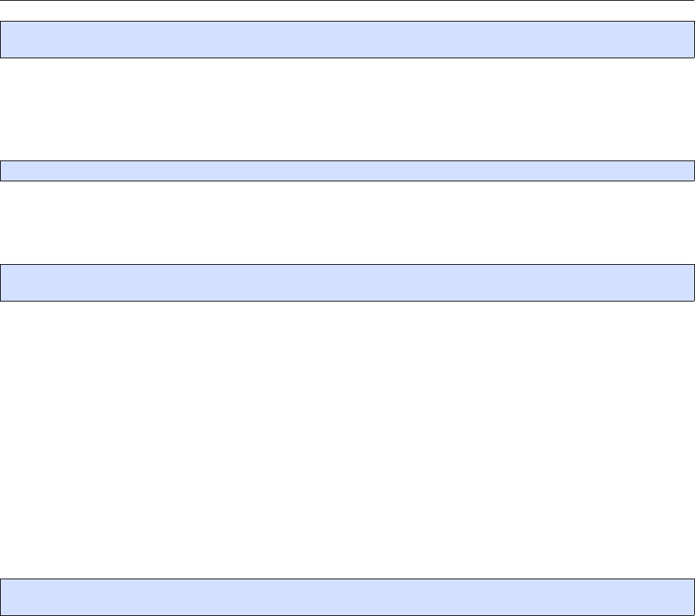
Task: Click the topmost blue header bar
Action: (347, 40)
